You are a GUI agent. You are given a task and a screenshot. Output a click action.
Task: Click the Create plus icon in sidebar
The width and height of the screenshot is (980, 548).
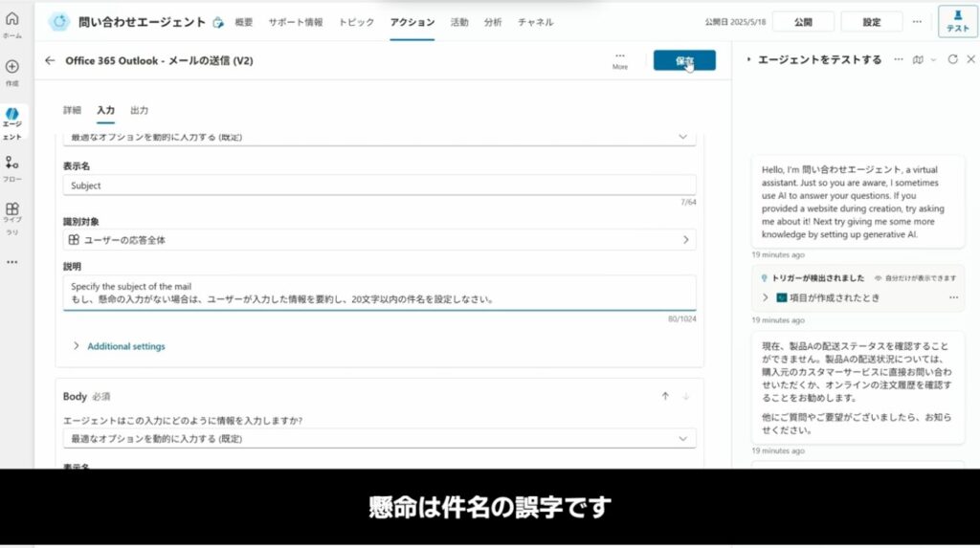(x=11, y=67)
